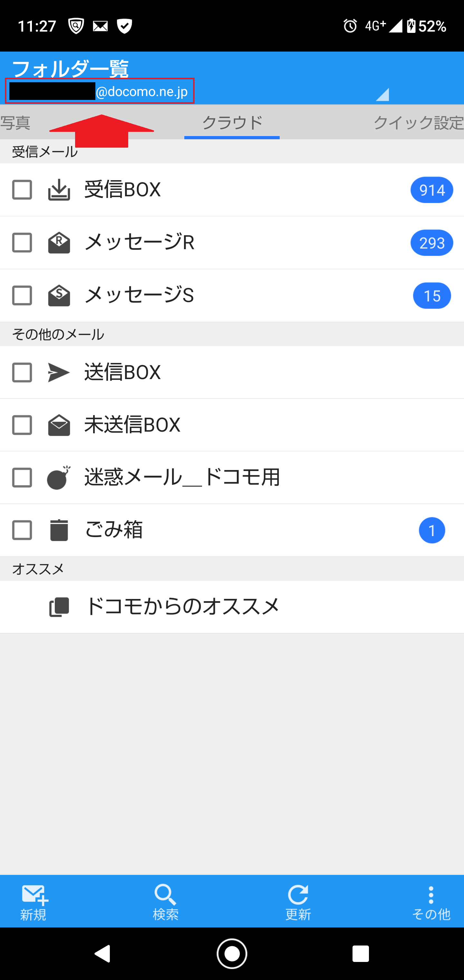Image resolution: width=464 pixels, height=980 pixels.
Task: Tick the メッセージR checkbox
Action: (22, 243)
